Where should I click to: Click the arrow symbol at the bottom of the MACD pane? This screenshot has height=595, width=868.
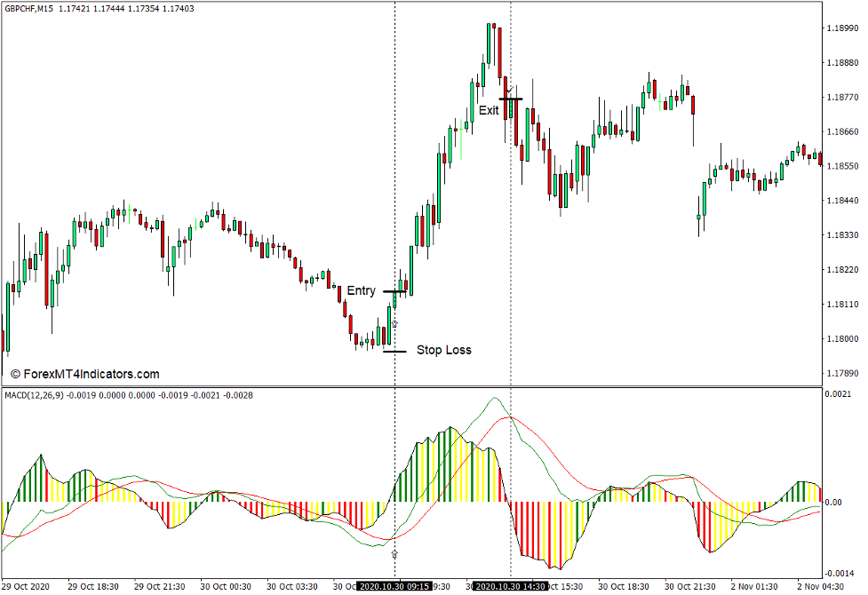coord(394,553)
